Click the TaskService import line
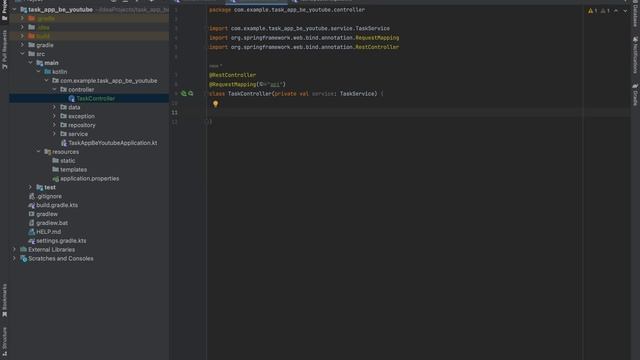Viewport: 640px width, 360px height. pos(300,28)
